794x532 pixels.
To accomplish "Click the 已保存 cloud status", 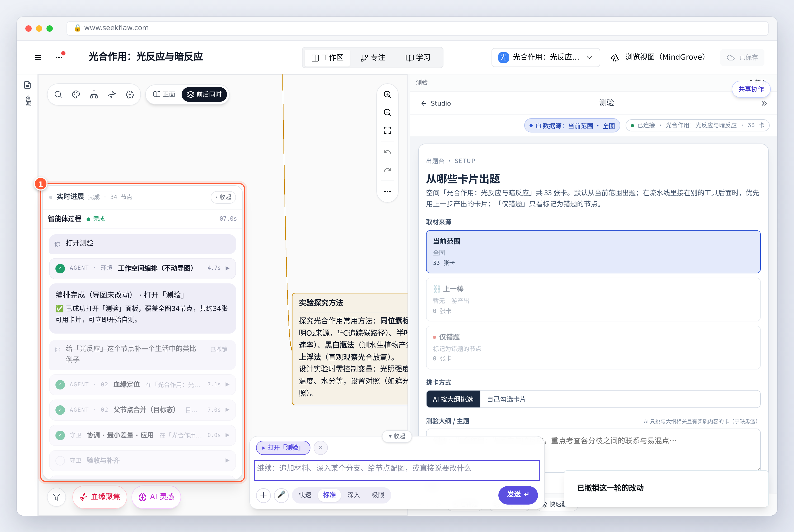I will (743, 57).
